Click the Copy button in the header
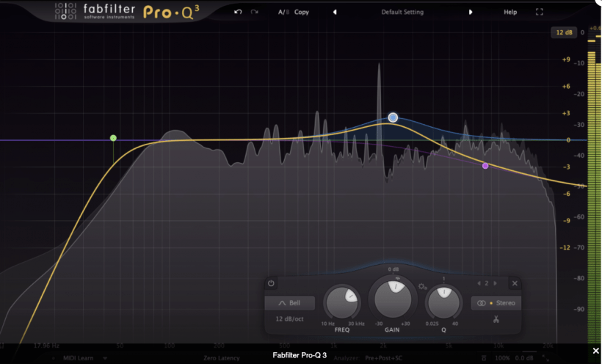 pos(302,12)
